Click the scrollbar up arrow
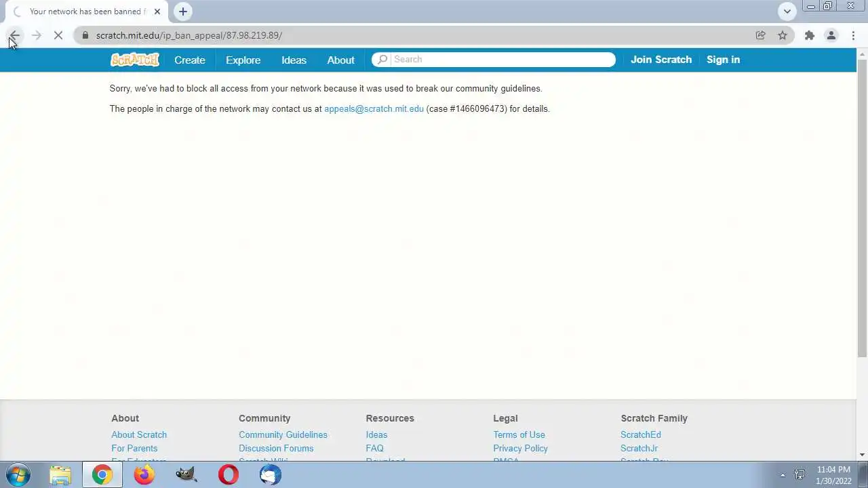Image resolution: width=868 pixels, height=488 pixels. (x=862, y=53)
